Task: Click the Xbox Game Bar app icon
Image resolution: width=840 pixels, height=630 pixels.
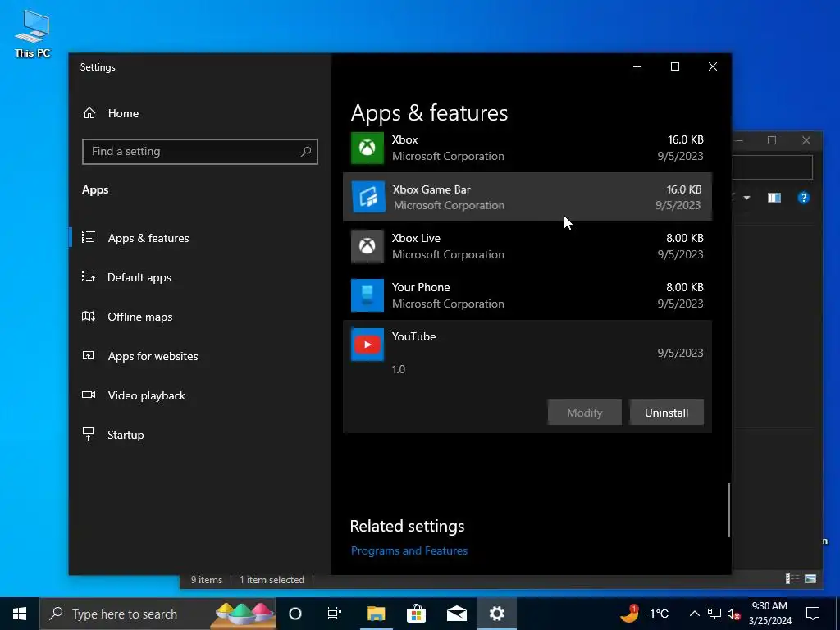Action: (368, 197)
